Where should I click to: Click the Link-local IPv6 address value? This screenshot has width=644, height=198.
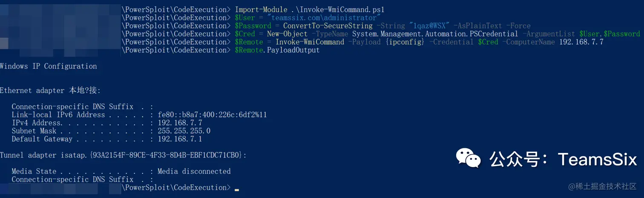[212, 115]
